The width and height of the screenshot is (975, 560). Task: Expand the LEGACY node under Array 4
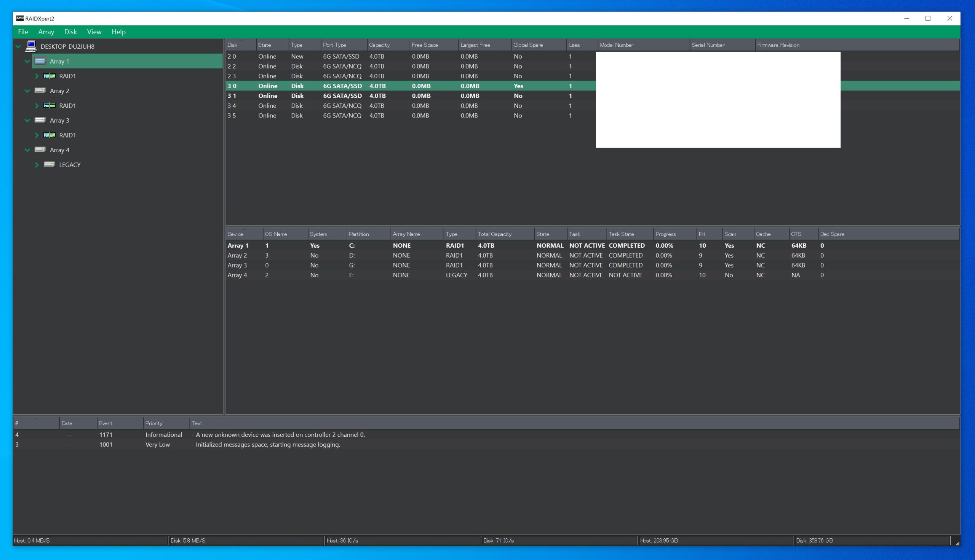37,165
